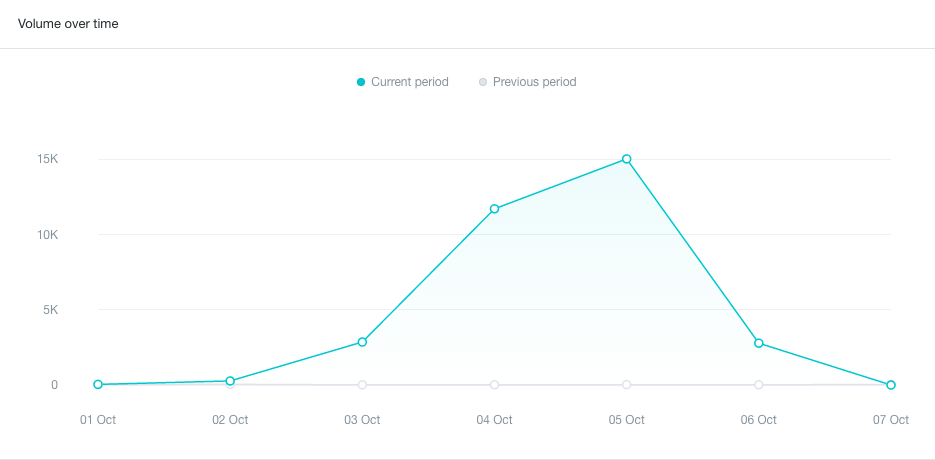935x460 pixels.
Task: Select the 06 Oct current period data point
Action: pyautogui.click(x=758, y=343)
